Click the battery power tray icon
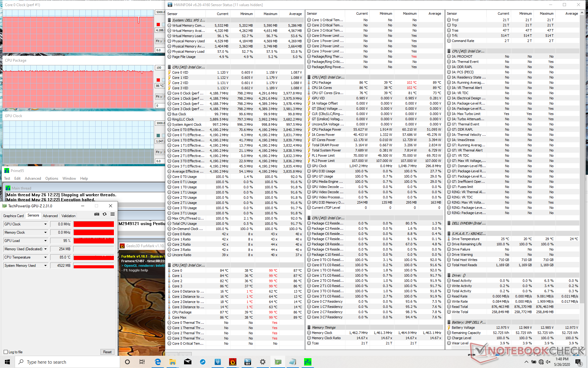588x368 pixels. point(534,362)
